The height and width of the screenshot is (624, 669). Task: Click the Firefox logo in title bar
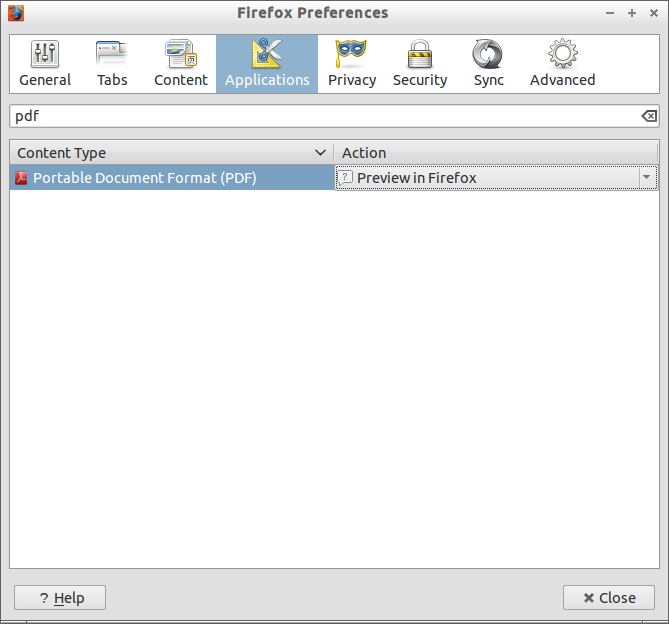click(x=16, y=13)
